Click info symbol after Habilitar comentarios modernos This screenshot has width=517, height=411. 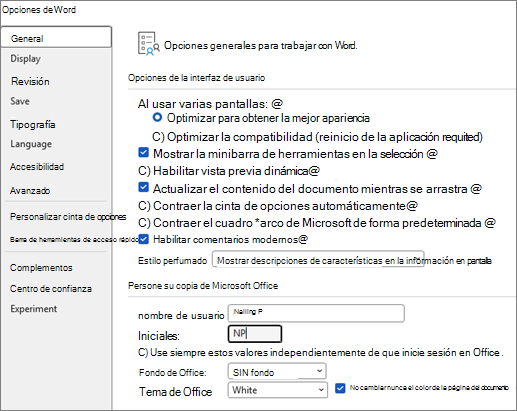click(303, 239)
